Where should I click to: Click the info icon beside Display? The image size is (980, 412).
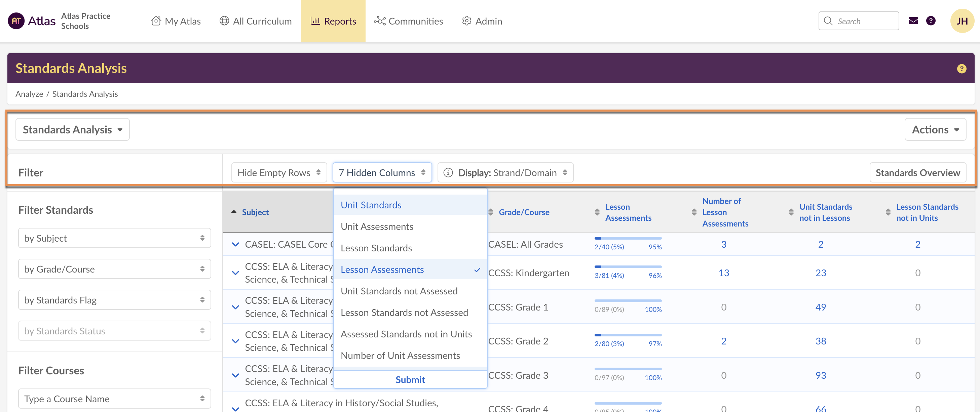[x=448, y=173]
